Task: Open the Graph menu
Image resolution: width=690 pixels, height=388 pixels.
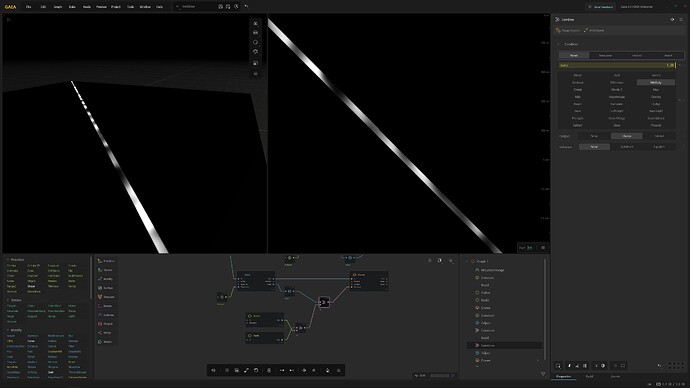Action: click(x=58, y=7)
